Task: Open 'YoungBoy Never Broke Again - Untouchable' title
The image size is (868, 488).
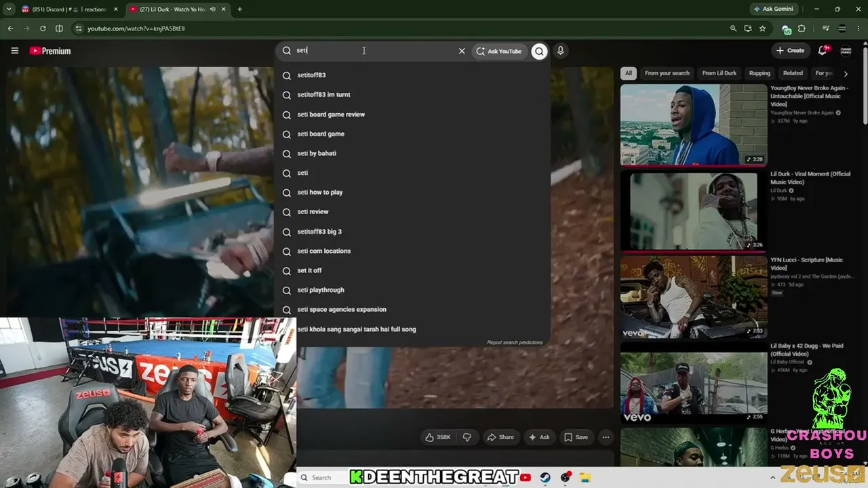Action: click(x=810, y=96)
